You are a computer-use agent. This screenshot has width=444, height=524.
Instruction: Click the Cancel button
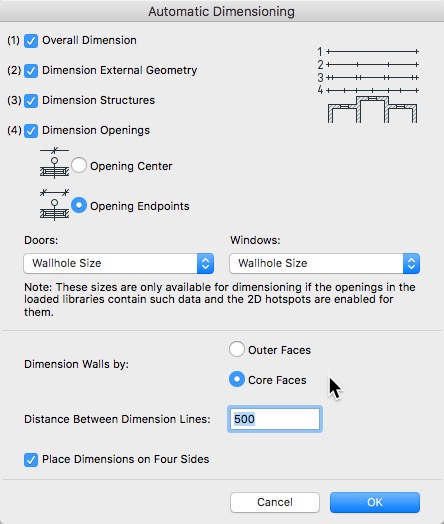[x=275, y=502]
